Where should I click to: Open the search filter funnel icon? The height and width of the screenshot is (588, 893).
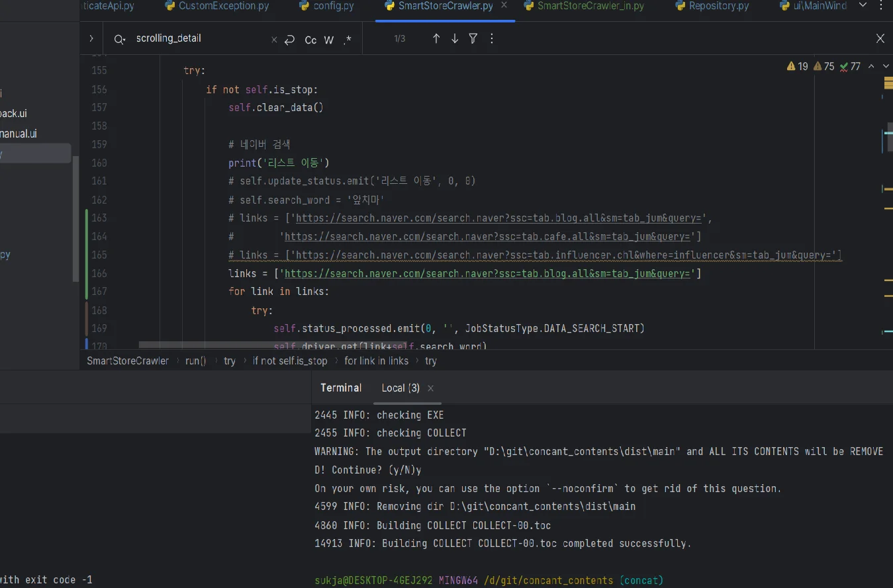coord(473,39)
